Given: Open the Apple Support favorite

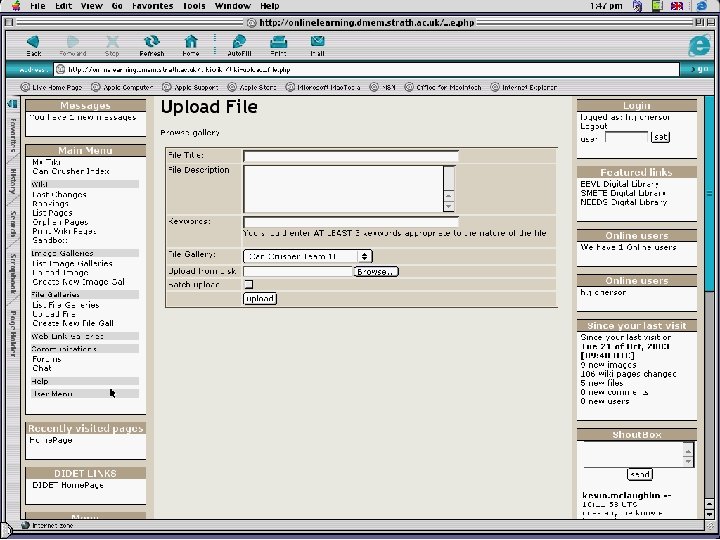Looking at the screenshot, I should click(x=191, y=87).
